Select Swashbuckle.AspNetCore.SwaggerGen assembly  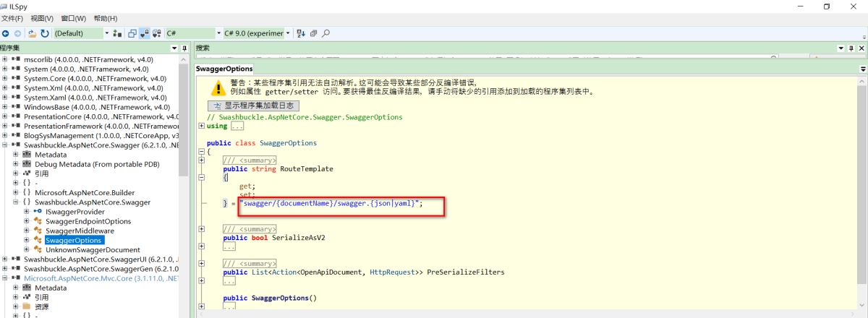101,268
